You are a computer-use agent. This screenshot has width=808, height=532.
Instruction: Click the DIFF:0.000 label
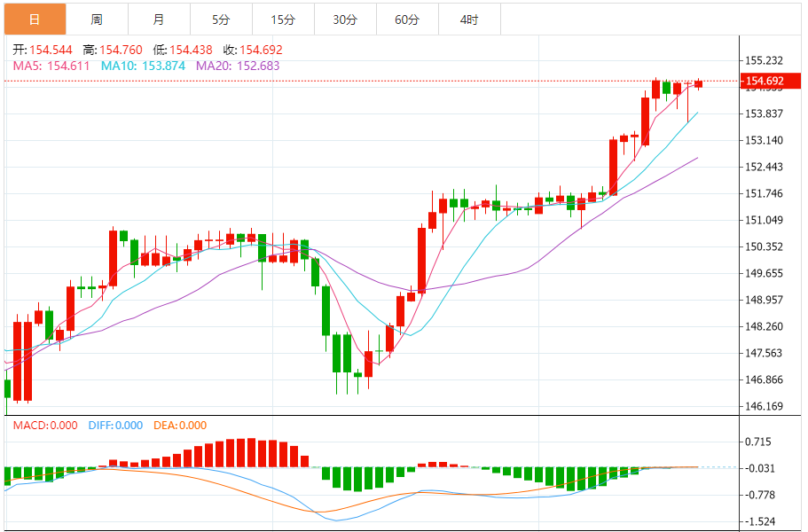115,426
